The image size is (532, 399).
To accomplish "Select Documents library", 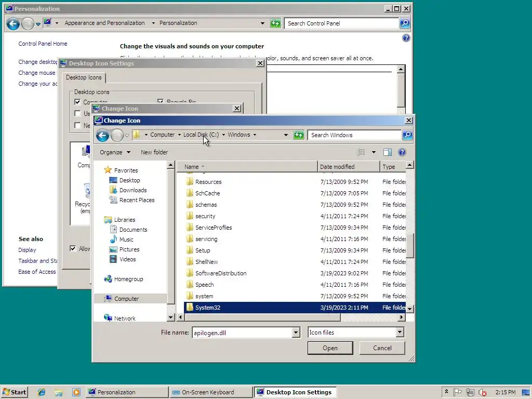I will pyautogui.click(x=128, y=229).
